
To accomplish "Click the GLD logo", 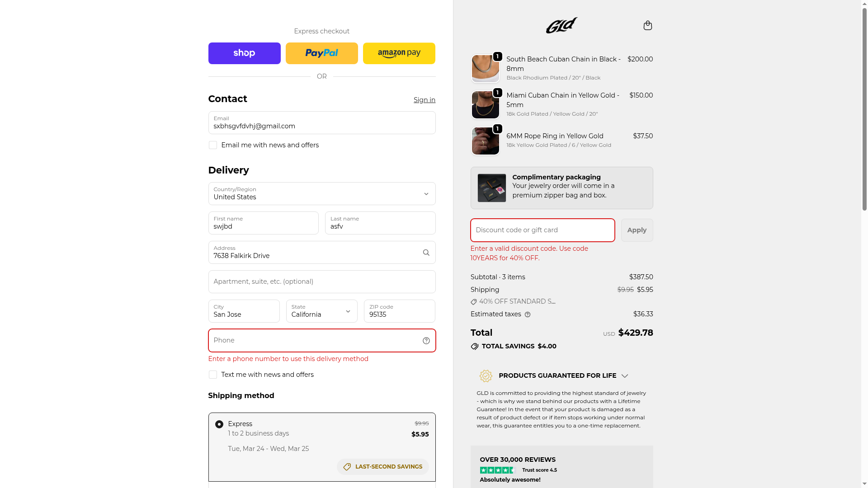I will [x=561, y=25].
